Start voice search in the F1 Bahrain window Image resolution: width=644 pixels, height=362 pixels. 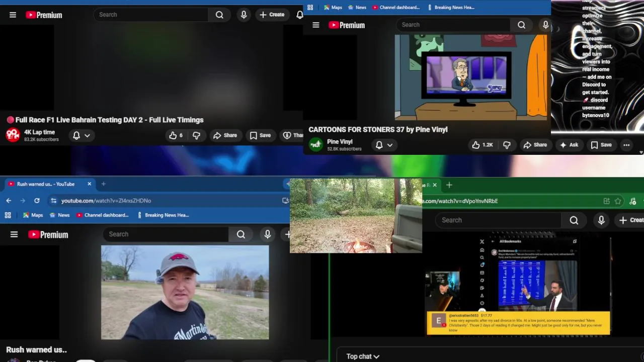(x=244, y=15)
